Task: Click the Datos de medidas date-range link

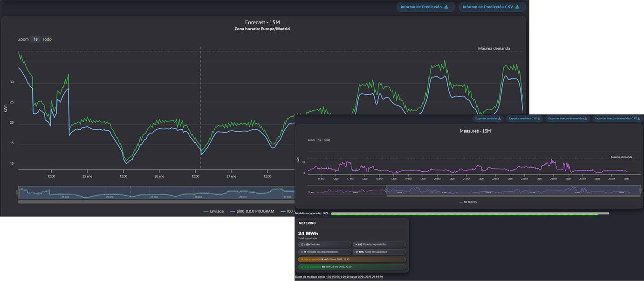Action: click(339, 277)
